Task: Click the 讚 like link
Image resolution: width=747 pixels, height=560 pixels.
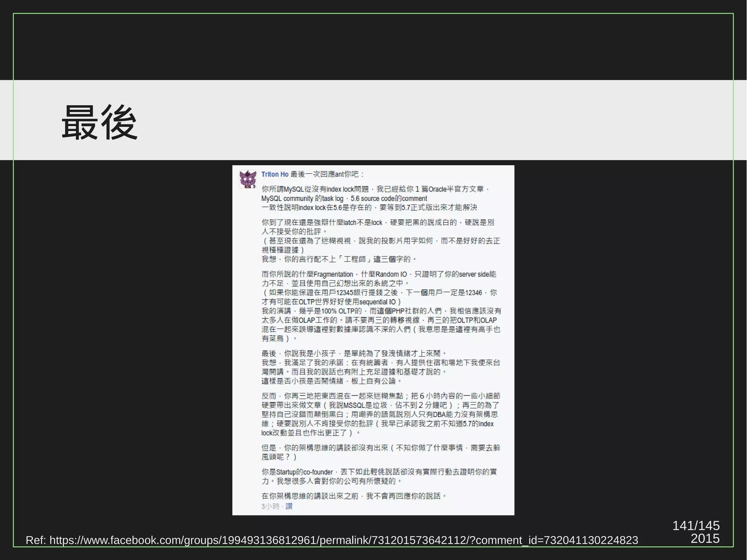Action: (289, 506)
